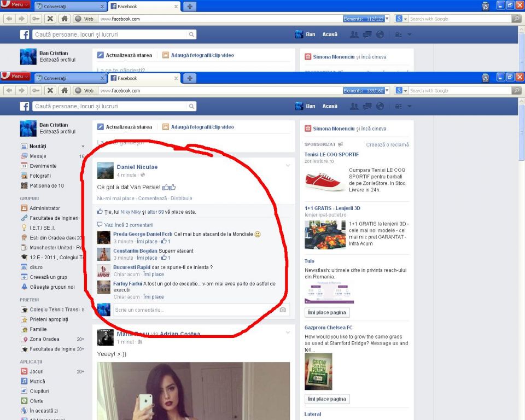Viewport: 525px width, 420px height.
Task: Click Creează o reclamă
Action: click(x=387, y=145)
